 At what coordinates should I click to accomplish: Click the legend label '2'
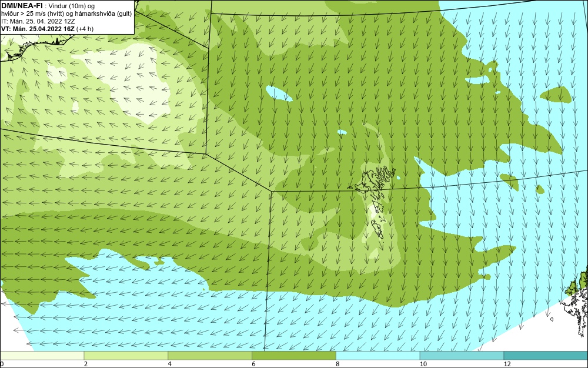coord(86,364)
